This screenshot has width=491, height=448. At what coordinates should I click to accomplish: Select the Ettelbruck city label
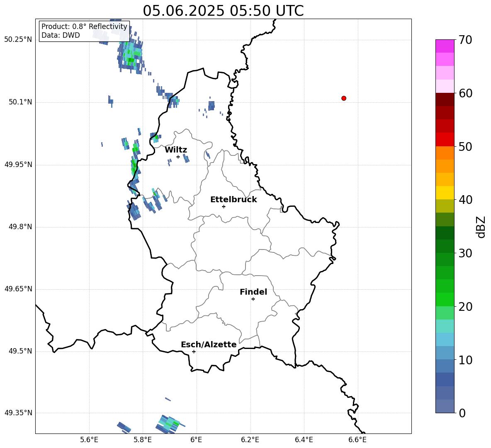[233, 200]
